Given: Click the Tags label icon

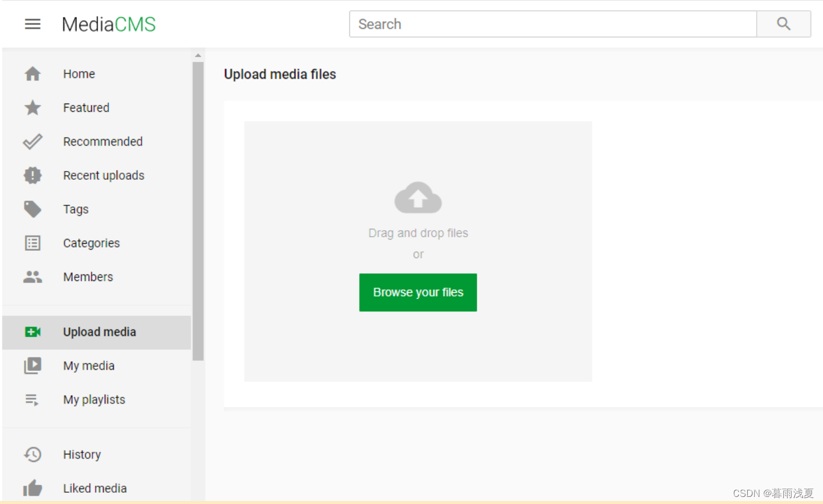Looking at the screenshot, I should pyautogui.click(x=33, y=209).
